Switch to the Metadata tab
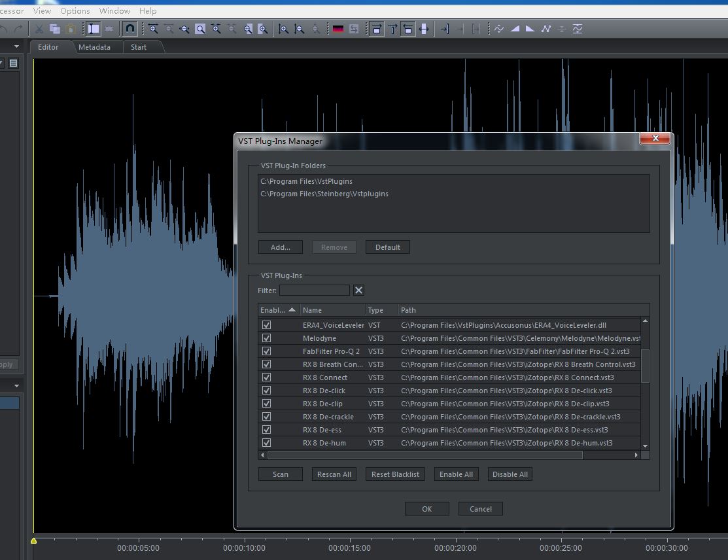Screen dimensions: 728x560 coord(94,47)
